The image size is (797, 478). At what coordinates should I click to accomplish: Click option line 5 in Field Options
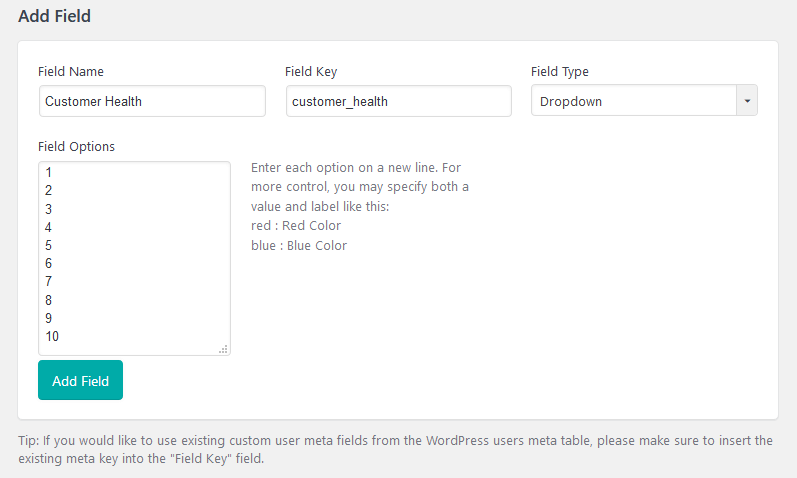coord(48,246)
